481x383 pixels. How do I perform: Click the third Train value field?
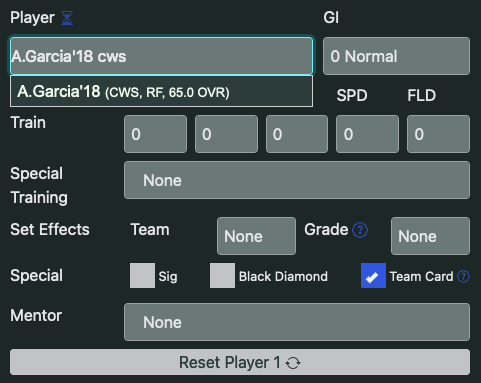297,134
